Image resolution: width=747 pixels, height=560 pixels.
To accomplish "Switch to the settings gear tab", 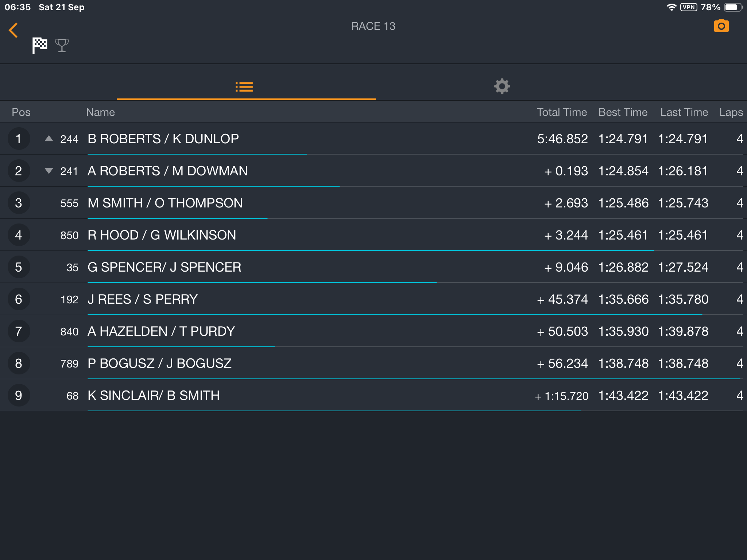I will 502,86.
